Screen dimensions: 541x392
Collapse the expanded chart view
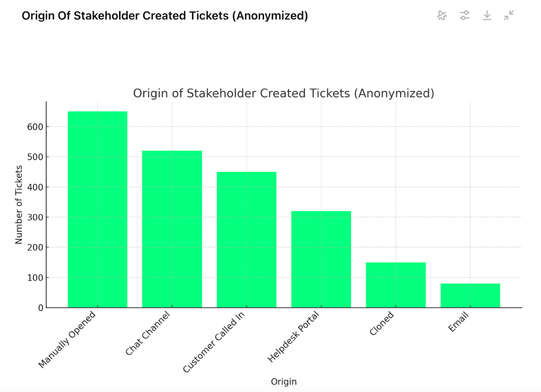(509, 16)
